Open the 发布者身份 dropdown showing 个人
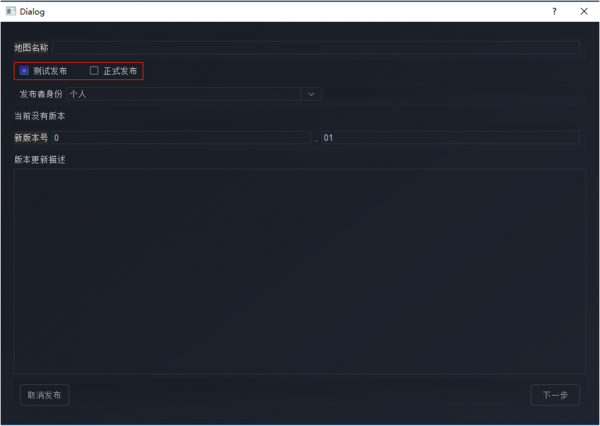Image resolution: width=600 pixels, height=426 pixels. click(194, 94)
